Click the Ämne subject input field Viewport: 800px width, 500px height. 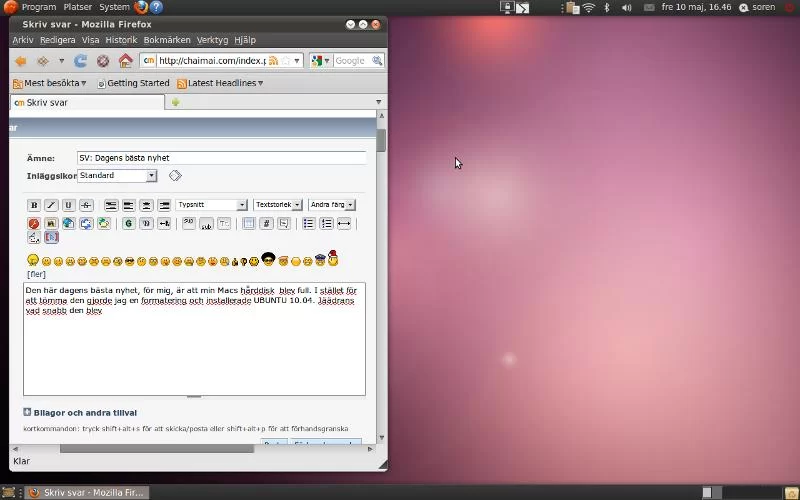pos(220,158)
